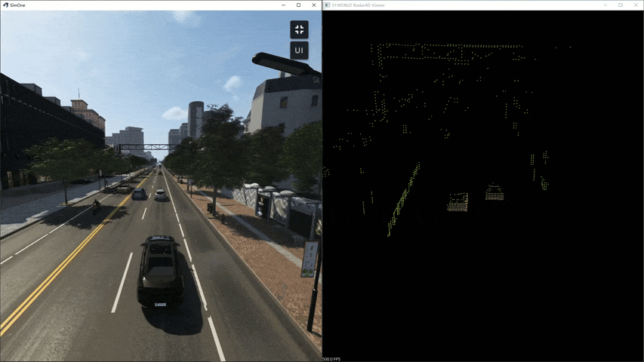Click the SimOne app icon in title bar
This screenshot has height=362, width=644.
5,5
